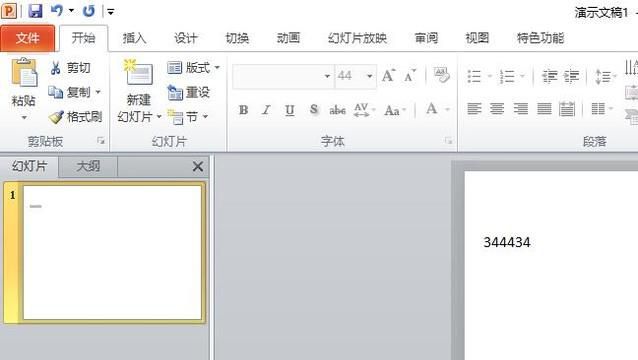The image size is (638, 360).
Task: Expand the font color dropdown arrow
Action: [447, 109]
